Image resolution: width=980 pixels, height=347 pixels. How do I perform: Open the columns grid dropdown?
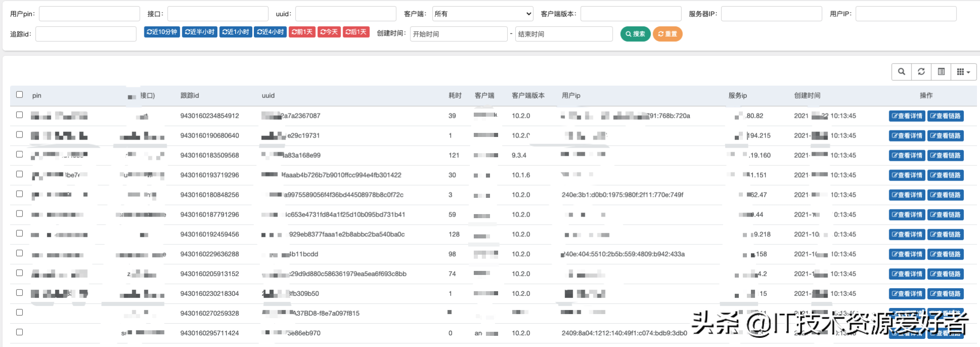(963, 72)
